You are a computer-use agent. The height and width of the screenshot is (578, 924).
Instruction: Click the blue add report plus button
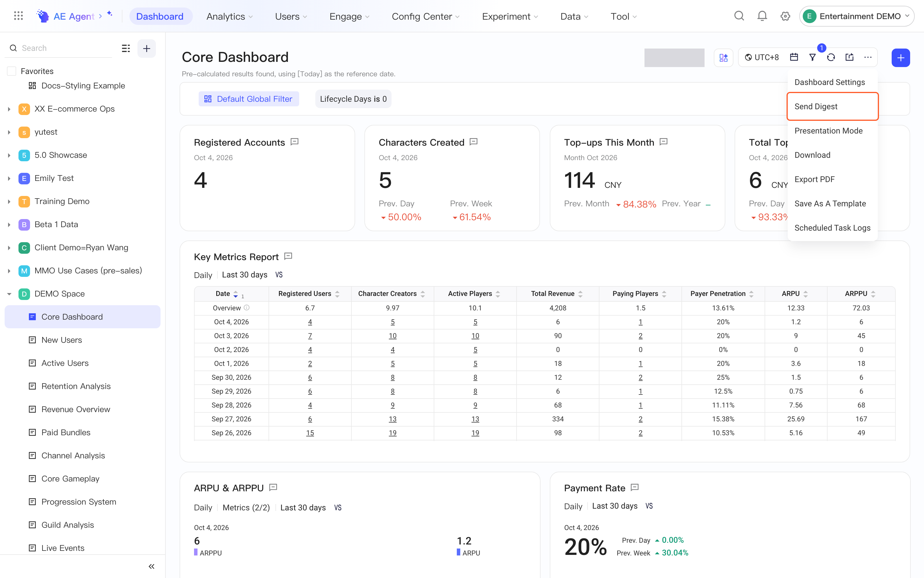(901, 58)
